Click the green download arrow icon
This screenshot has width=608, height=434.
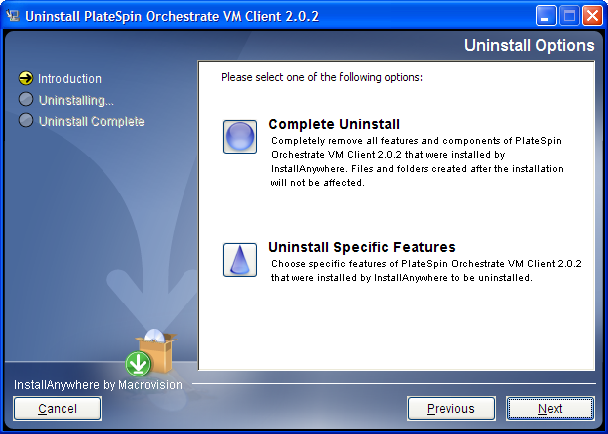(138, 363)
